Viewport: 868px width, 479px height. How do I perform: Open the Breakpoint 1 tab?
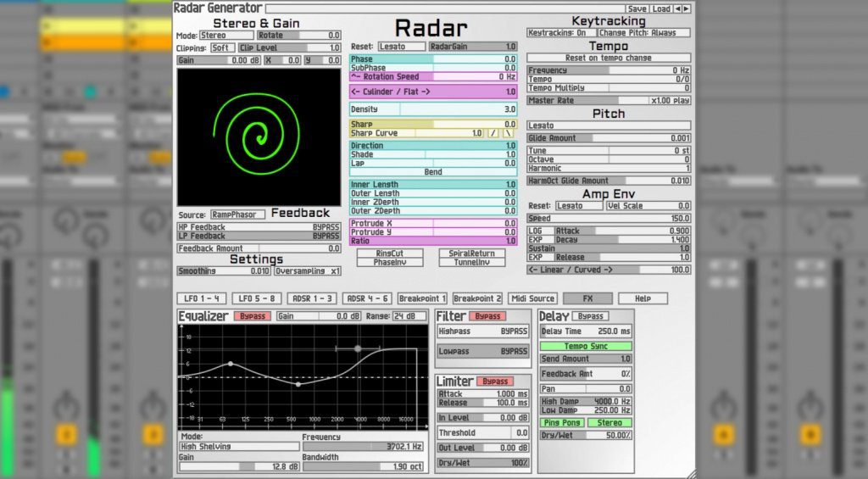pyautogui.click(x=422, y=298)
